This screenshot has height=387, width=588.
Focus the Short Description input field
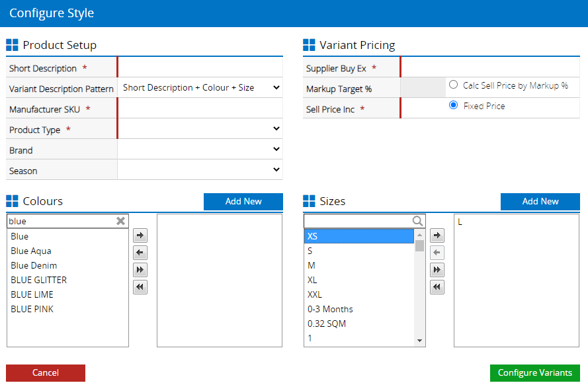(200, 67)
